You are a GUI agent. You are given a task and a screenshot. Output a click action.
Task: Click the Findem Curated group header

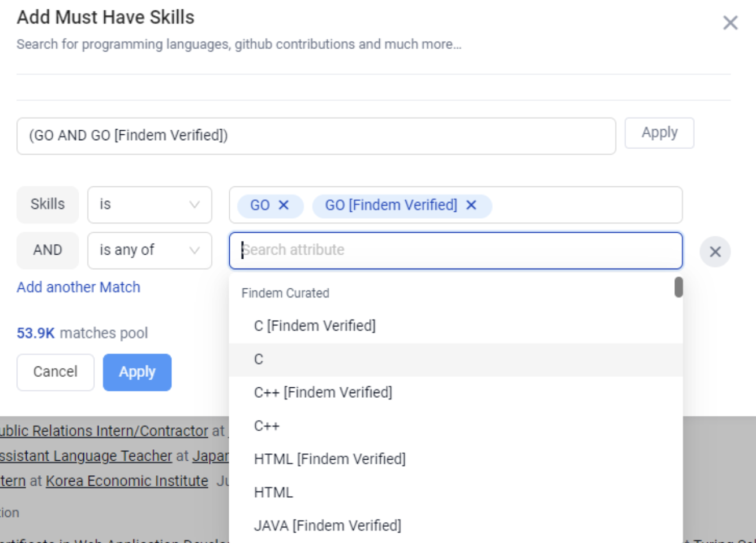(x=285, y=293)
